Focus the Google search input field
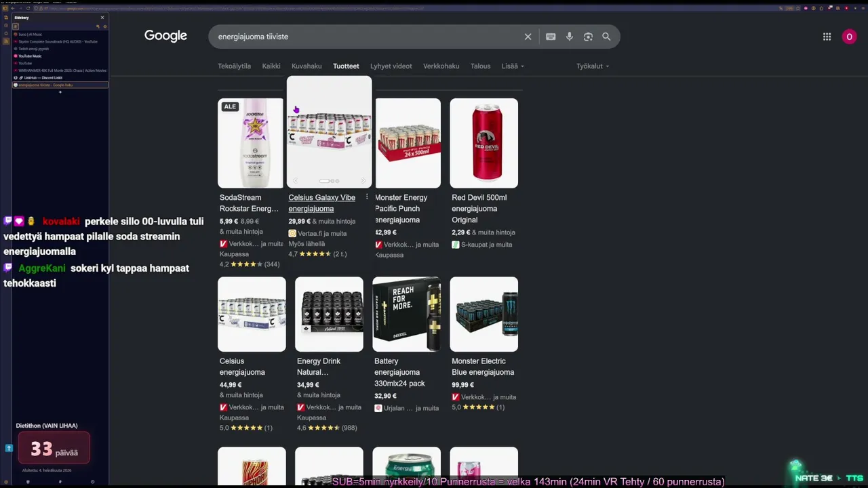Image resolution: width=868 pixels, height=488 pixels. click(x=366, y=37)
